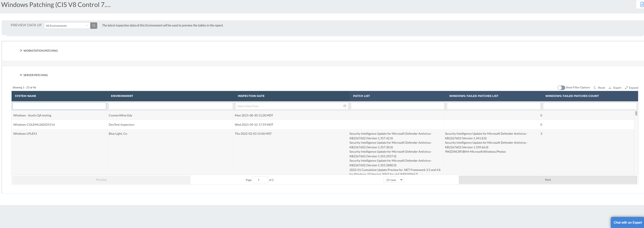This screenshot has height=228, width=644.
Task: Focus the Page number input
Action: [260, 180]
